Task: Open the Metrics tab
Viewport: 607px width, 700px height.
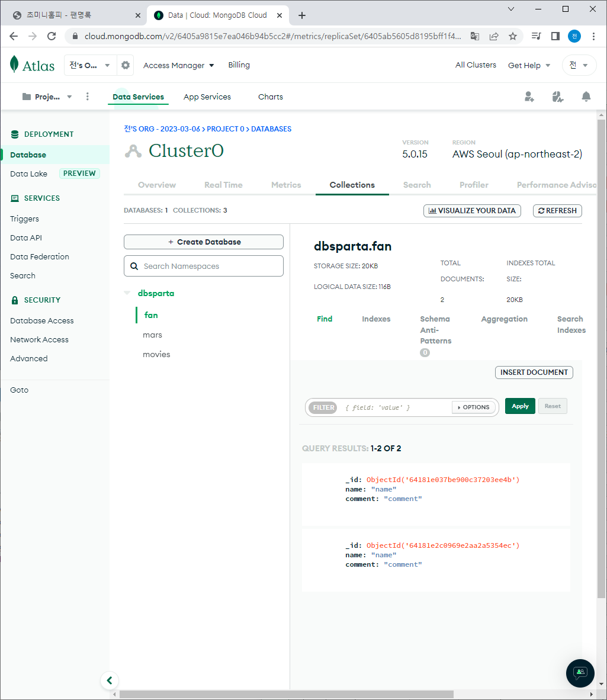Action: [x=286, y=185]
